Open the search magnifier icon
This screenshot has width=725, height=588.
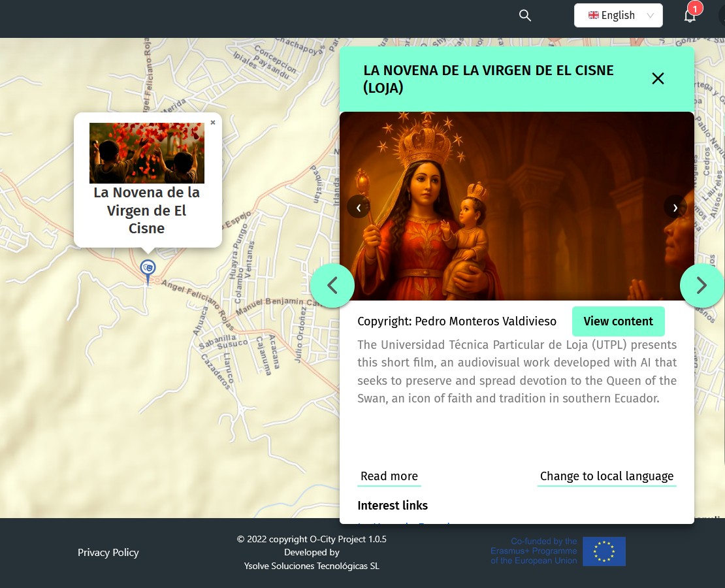524,15
